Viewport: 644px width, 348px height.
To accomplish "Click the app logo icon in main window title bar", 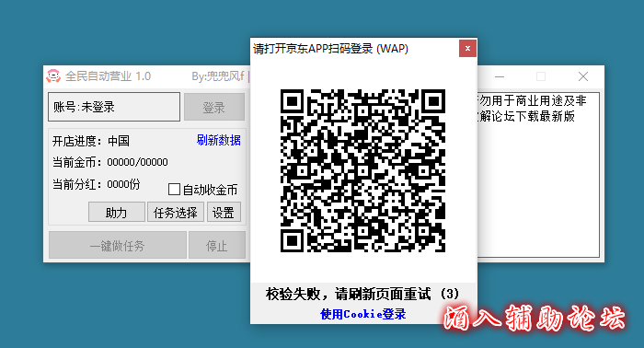I will pyautogui.click(x=53, y=76).
